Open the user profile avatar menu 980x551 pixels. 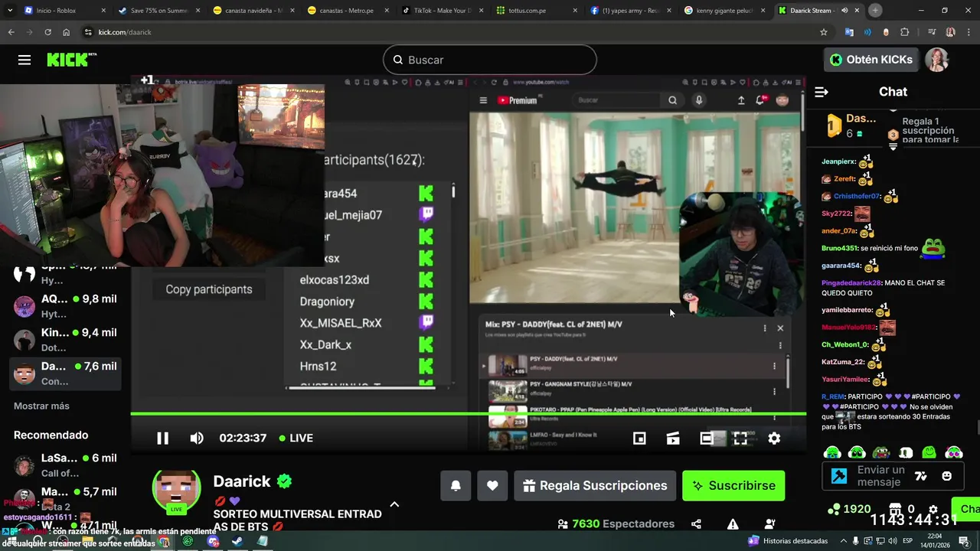[937, 60]
